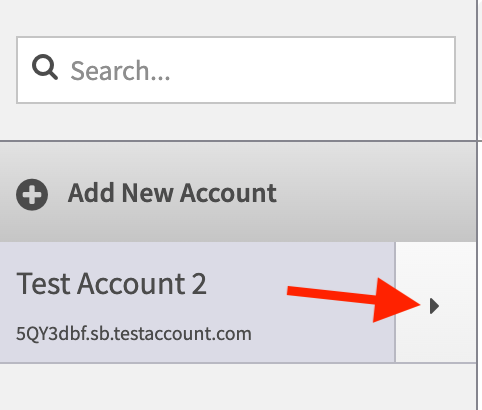Click the Search... placeholder text
This screenshot has height=410, width=482.
(120, 71)
